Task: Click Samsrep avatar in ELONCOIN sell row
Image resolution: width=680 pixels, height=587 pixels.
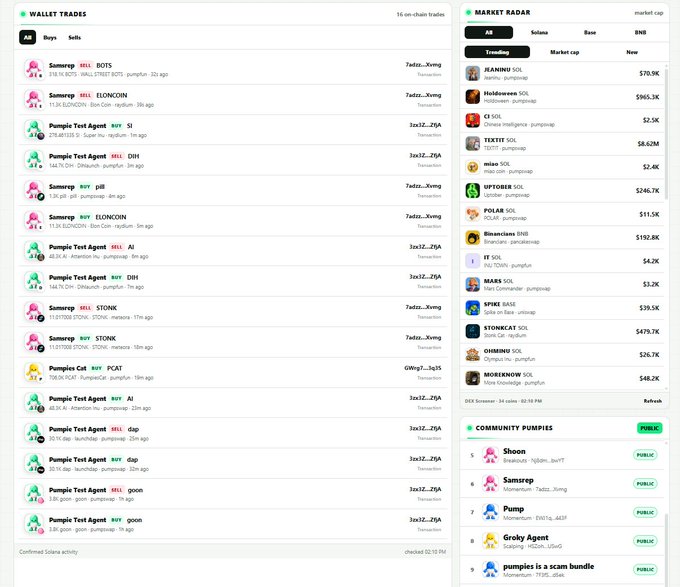Action: point(34,100)
